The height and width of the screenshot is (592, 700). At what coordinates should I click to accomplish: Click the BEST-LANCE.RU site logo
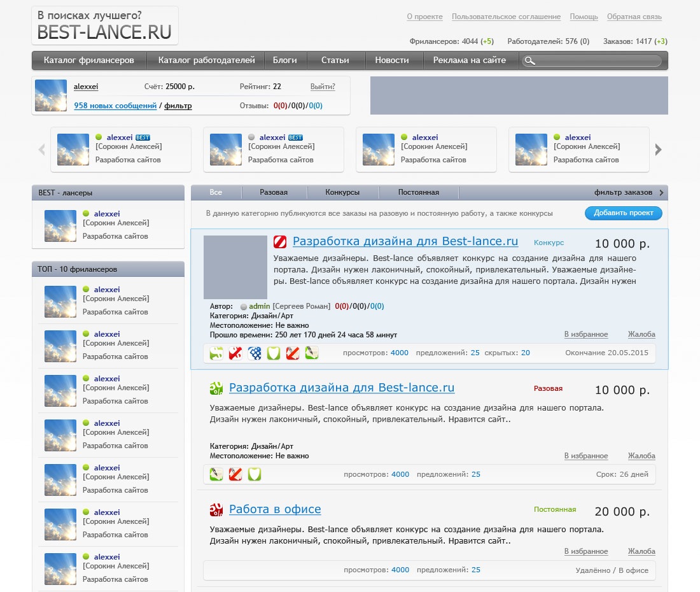click(104, 25)
